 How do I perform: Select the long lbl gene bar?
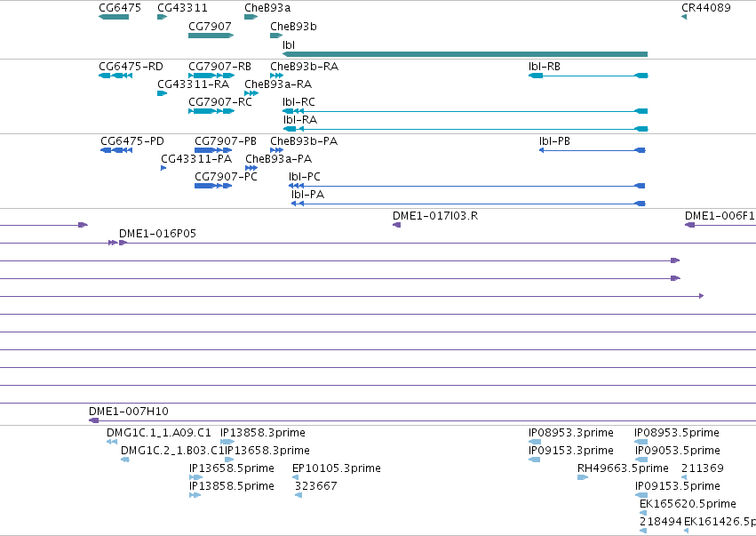tap(465, 54)
